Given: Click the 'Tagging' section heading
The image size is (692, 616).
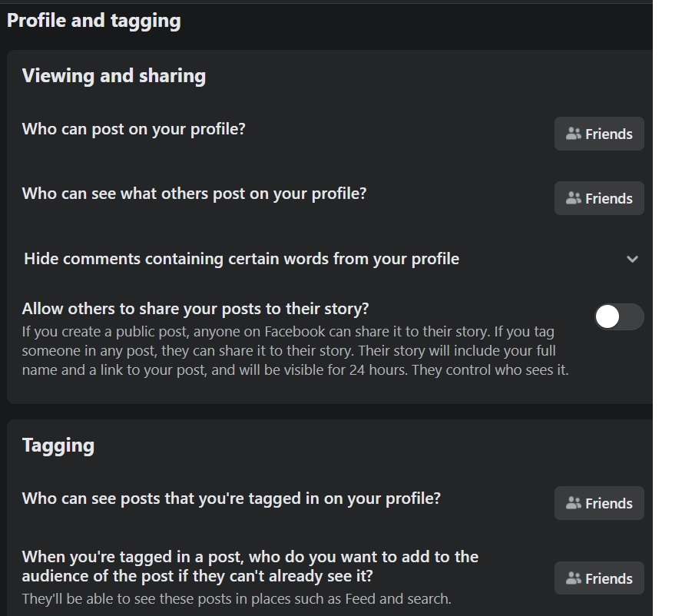Looking at the screenshot, I should (58, 445).
